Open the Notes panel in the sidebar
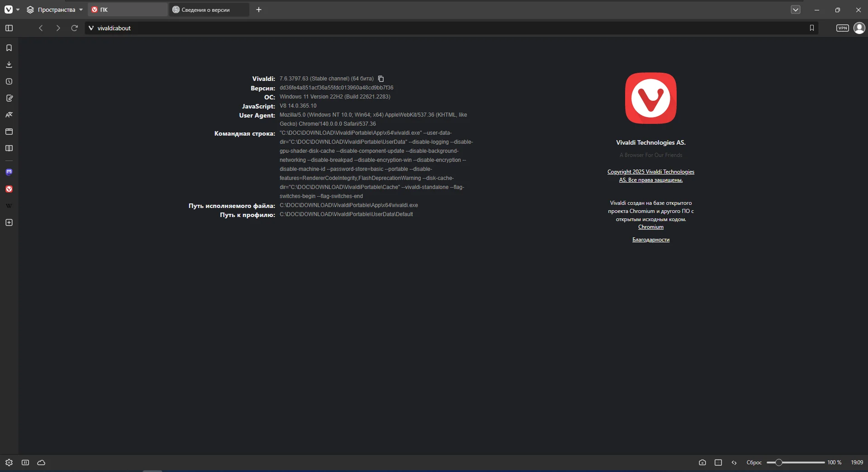Screen dimensions: 868x472 click(9, 98)
